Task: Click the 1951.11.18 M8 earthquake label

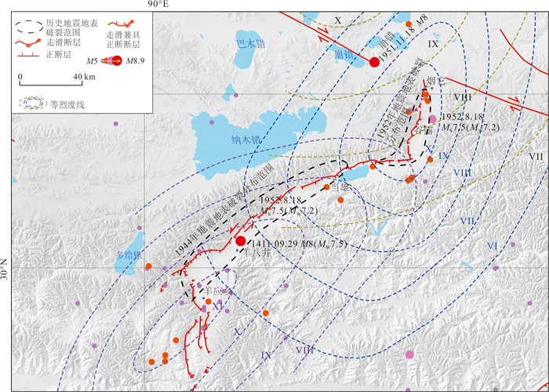Action: point(404,38)
